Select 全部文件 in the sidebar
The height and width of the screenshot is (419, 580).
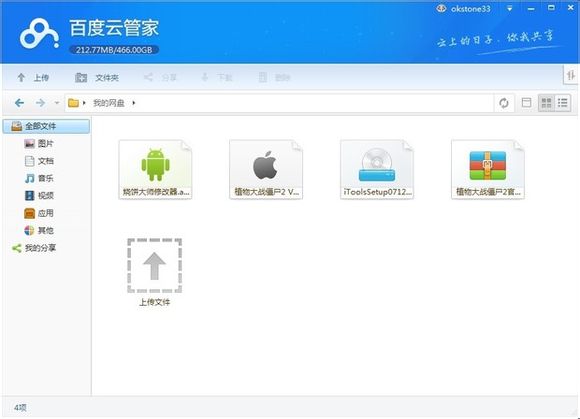tap(46, 126)
